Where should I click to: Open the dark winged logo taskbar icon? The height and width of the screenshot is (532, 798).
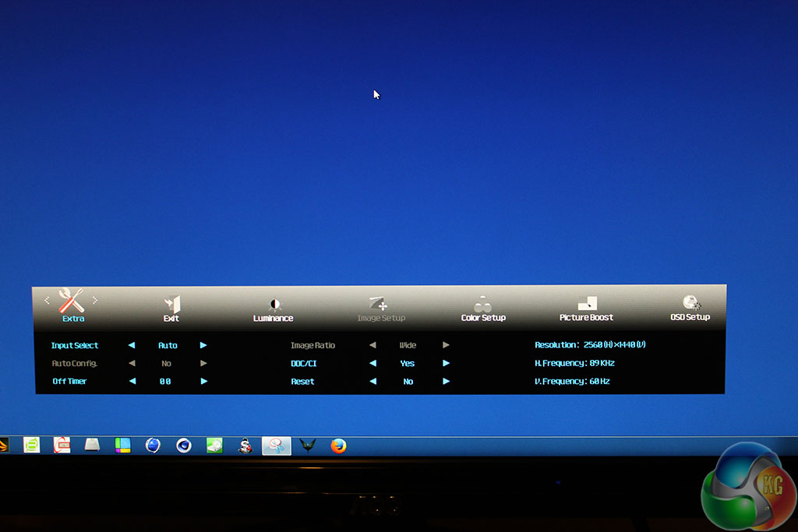pos(307,446)
